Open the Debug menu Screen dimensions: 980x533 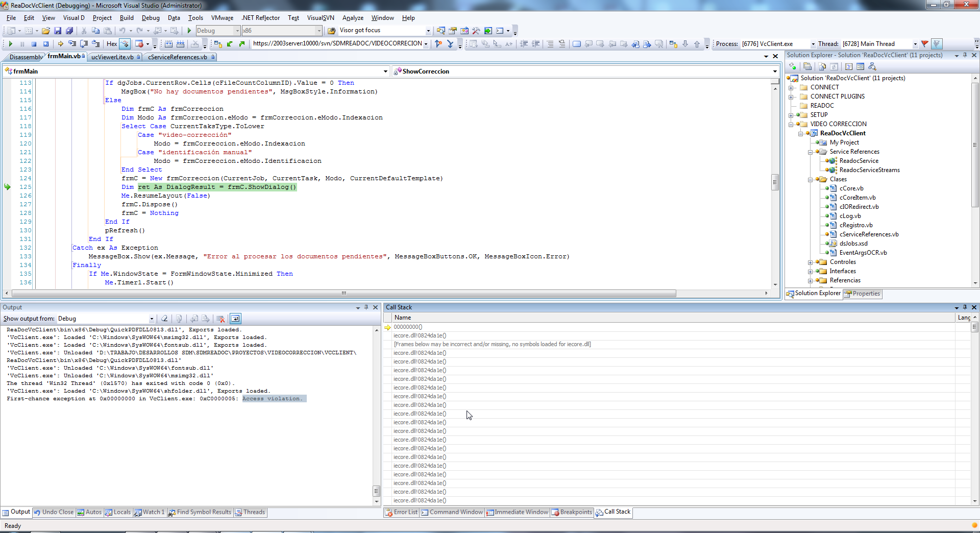pyautogui.click(x=151, y=18)
